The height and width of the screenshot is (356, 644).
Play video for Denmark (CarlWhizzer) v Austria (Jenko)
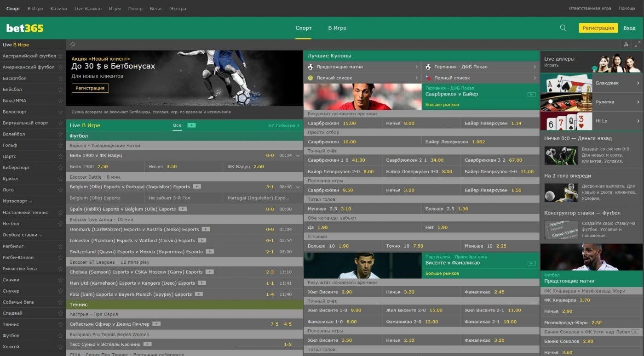(x=206, y=229)
